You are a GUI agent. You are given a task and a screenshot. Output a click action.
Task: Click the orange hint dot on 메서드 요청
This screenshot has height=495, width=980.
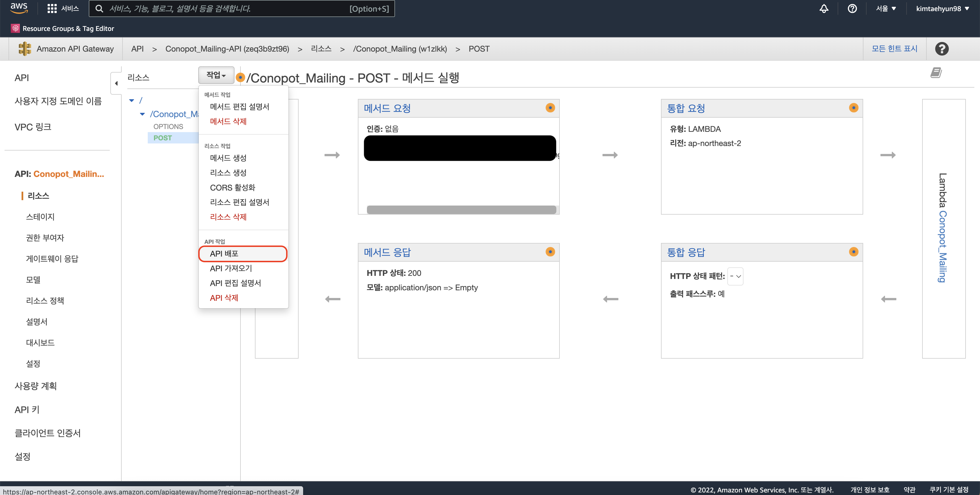coord(550,108)
